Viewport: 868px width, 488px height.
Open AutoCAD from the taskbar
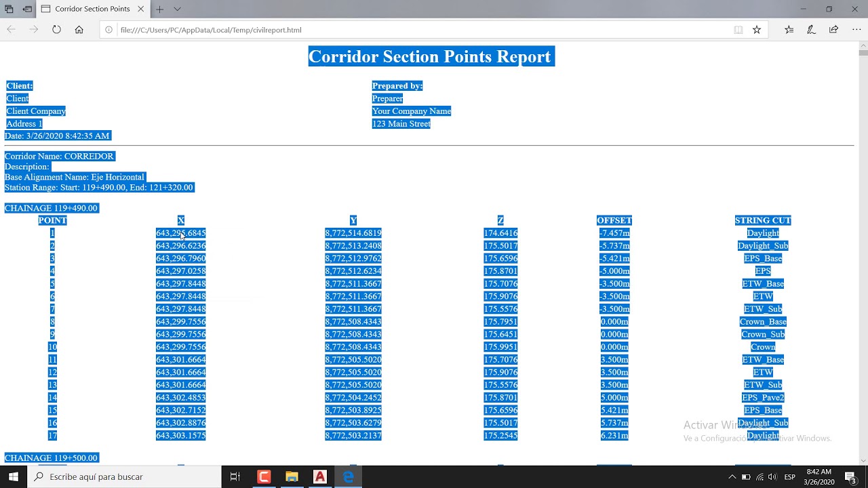click(x=319, y=476)
